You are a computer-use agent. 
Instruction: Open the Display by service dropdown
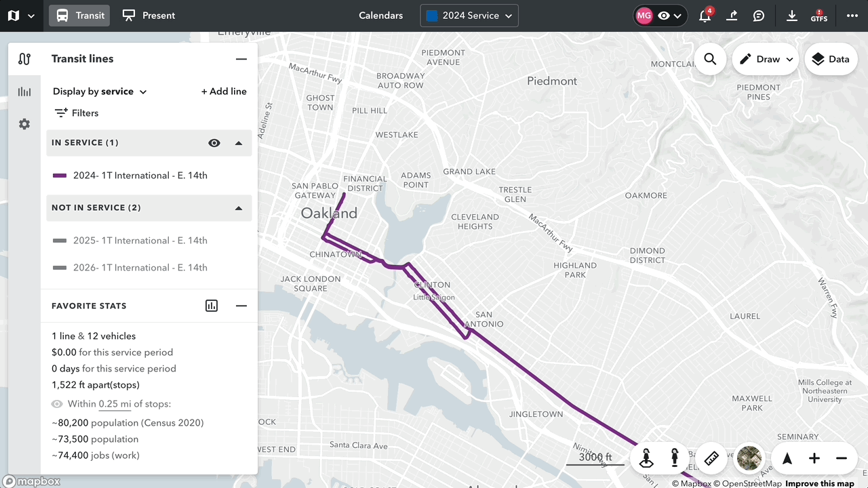click(100, 91)
